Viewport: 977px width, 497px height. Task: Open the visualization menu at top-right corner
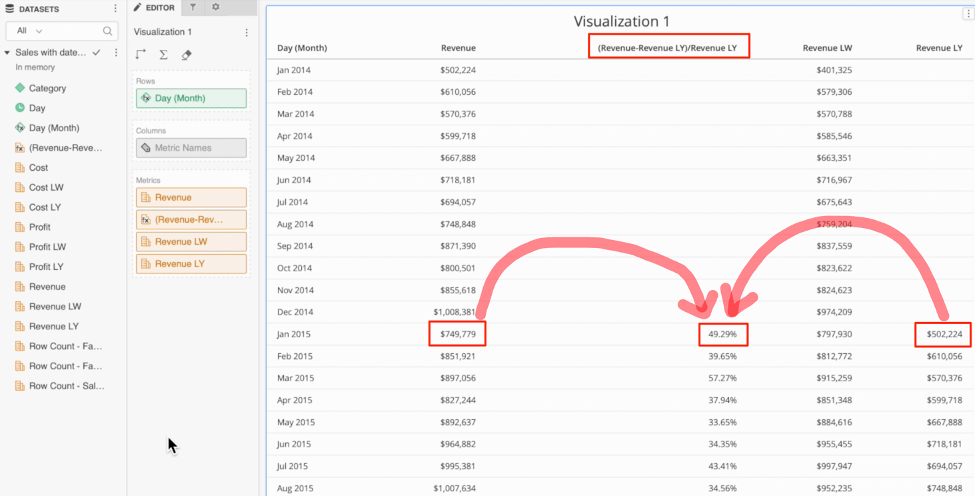[x=968, y=14]
